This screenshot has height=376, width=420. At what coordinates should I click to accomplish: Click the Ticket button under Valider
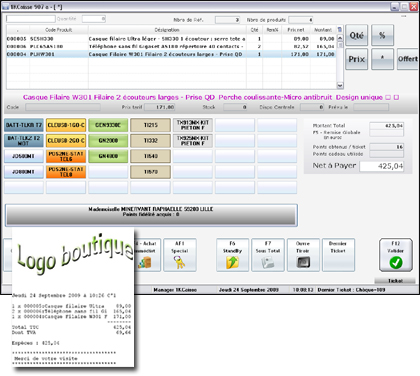tap(395, 281)
